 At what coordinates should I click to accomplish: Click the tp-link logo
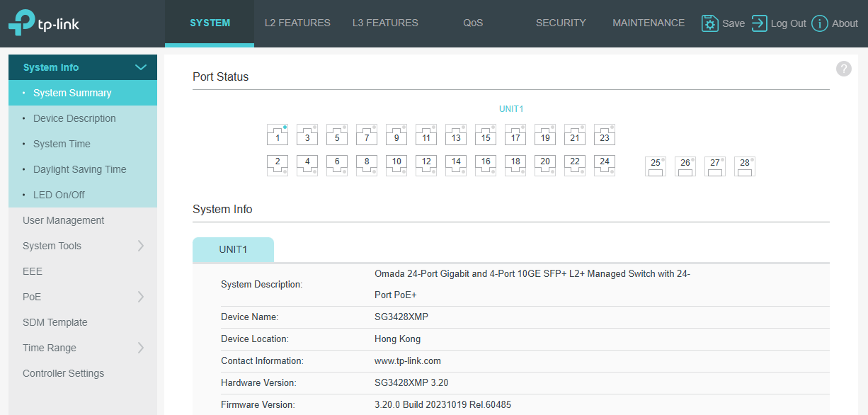coord(44,23)
